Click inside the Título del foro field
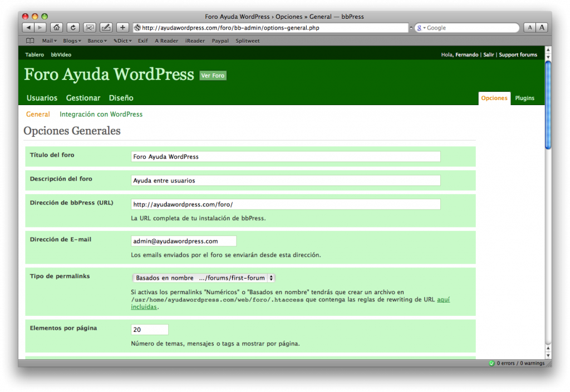The width and height of the screenshot is (570, 392). pos(284,156)
